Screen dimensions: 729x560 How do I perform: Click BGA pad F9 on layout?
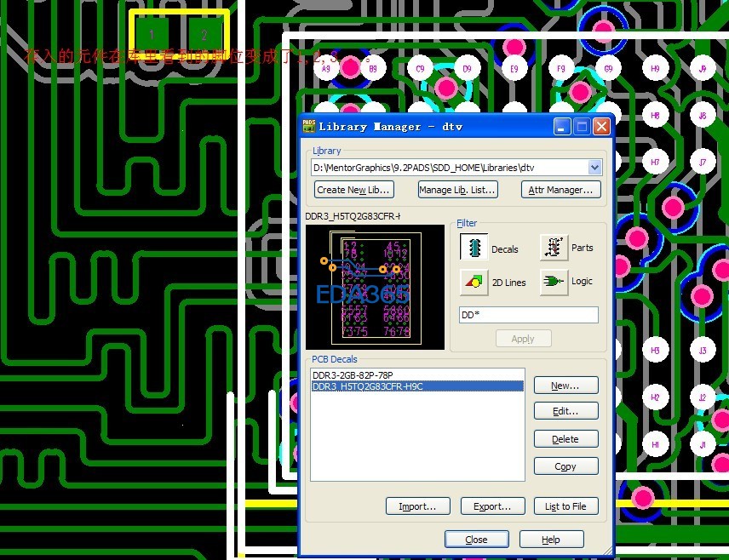point(561,69)
